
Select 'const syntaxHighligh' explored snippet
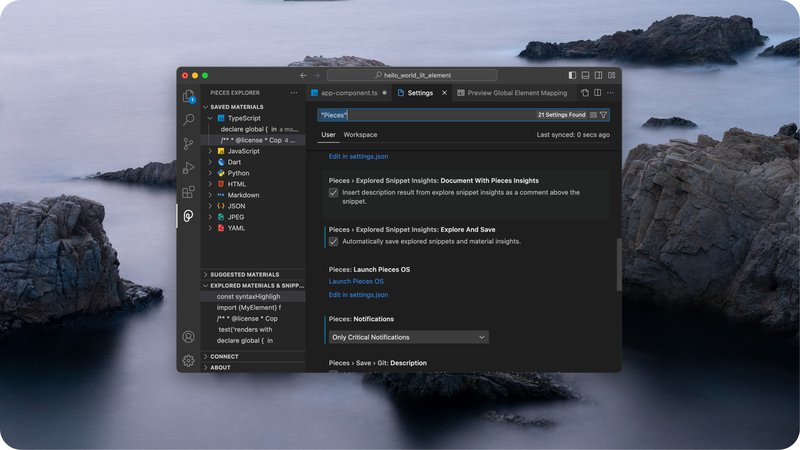pos(254,296)
